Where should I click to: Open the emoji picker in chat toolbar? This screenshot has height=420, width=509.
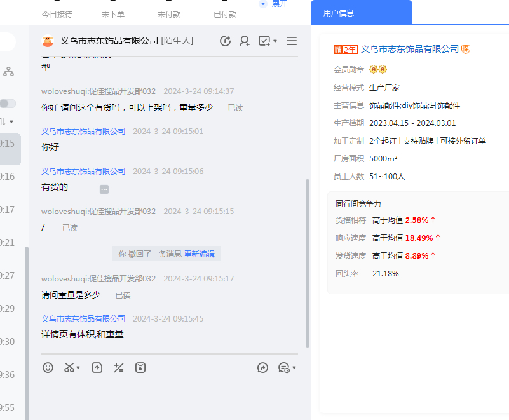[48, 367]
